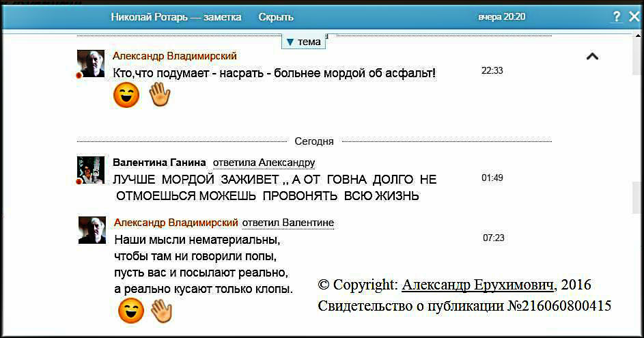Click the 01:49 timestamp
The image size is (644, 338).
[x=492, y=178]
